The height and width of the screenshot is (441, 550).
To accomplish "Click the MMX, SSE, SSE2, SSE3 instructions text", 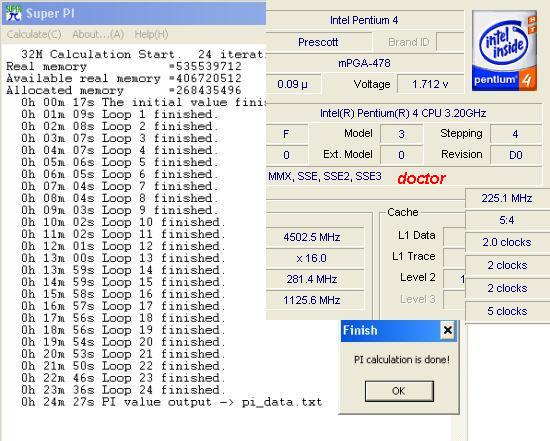I will tap(324, 176).
